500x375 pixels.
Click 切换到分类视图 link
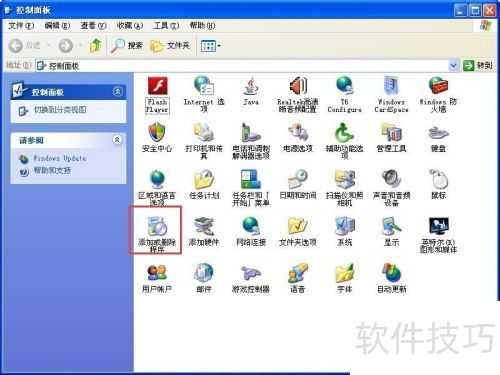60,110
